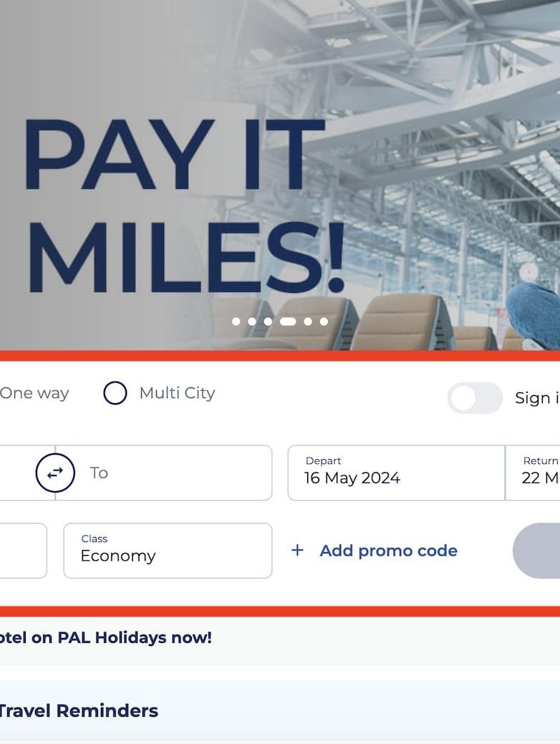Screen dimensions: 560x744
Task: Open the Class dropdown showing Economy
Action: pyautogui.click(x=168, y=550)
